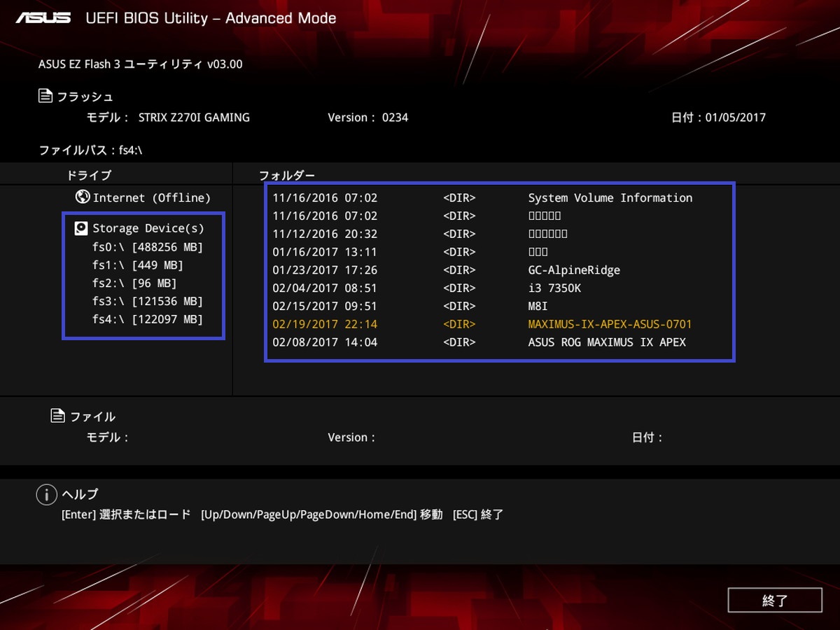The width and height of the screenshot is (840, 630).
Task: Click <DIR> tag of M8I row
Action: click(459, 307)
